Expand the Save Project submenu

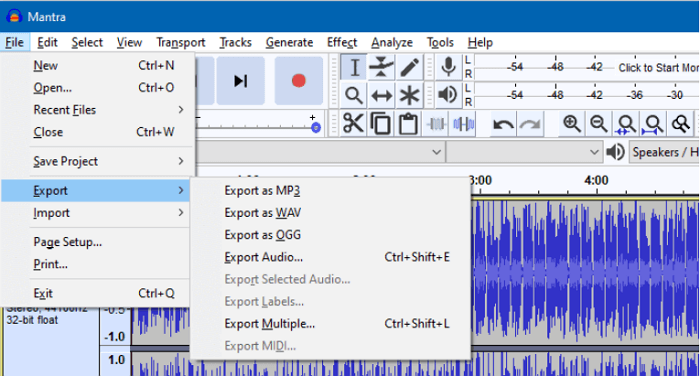(x=97, y=161)
